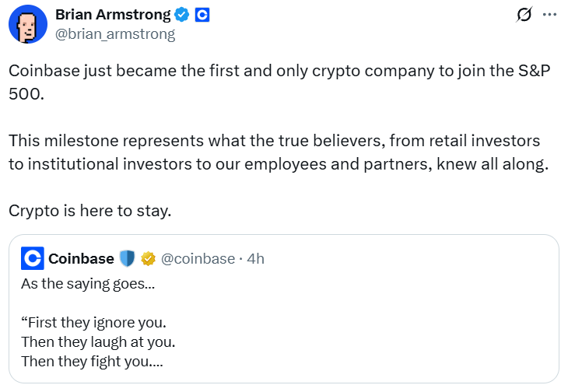This screenshot has width=568, height=392.
Task: Open the @brian_armstrong handle link
Action: 115,34
